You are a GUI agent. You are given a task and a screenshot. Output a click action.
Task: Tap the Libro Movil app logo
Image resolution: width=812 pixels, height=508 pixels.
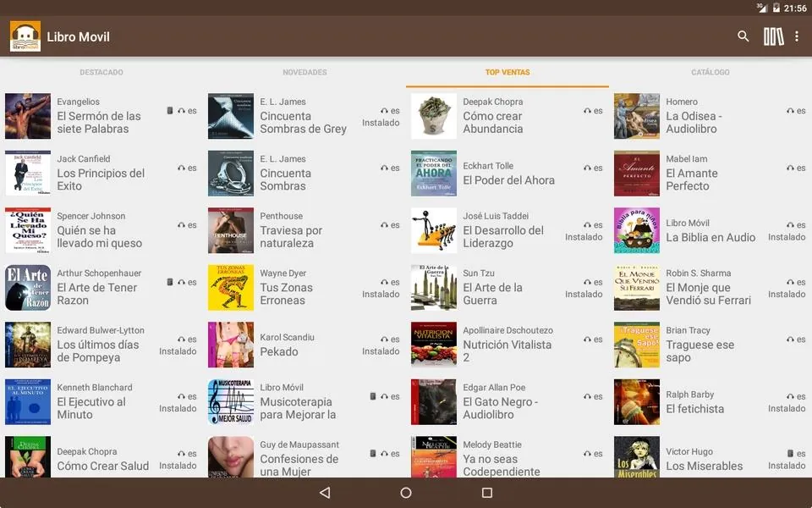pos(25,36)
